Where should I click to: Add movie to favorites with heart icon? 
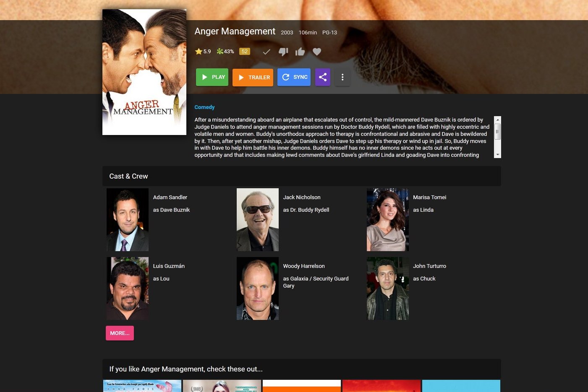click(317, 52)
